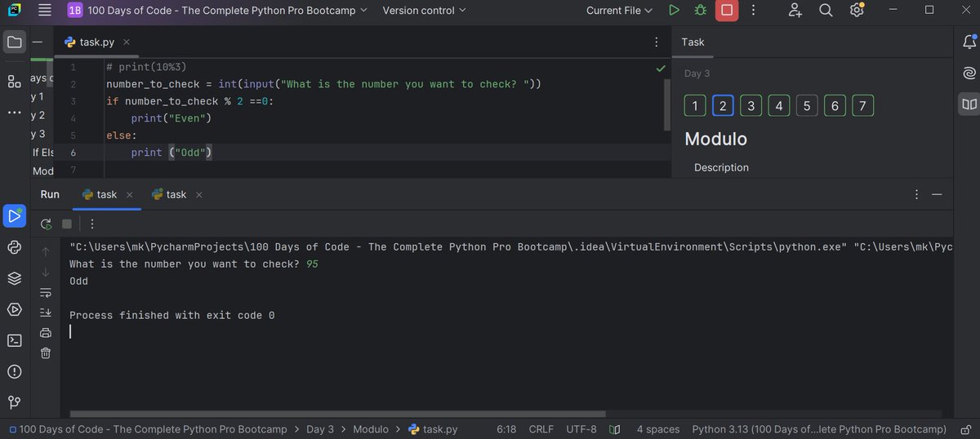
Task: Open more run actions in title bar
Action: [753, 11]
